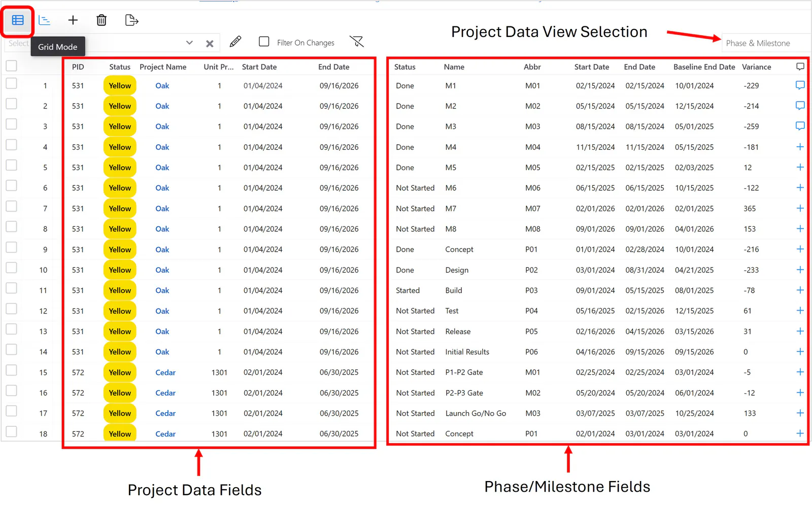Sort by PID column header

78,67
